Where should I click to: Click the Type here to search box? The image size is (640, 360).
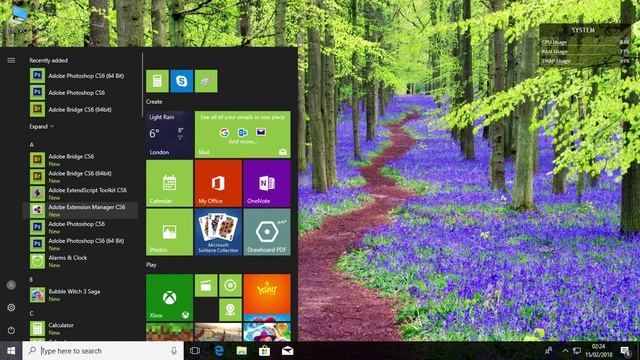103,351
